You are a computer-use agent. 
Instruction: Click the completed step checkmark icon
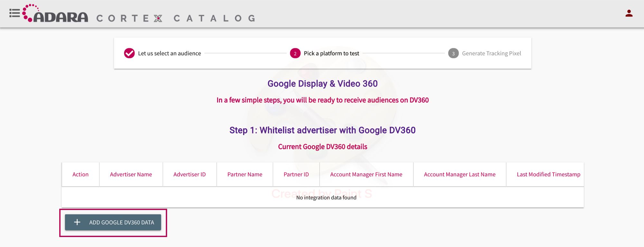129,53
